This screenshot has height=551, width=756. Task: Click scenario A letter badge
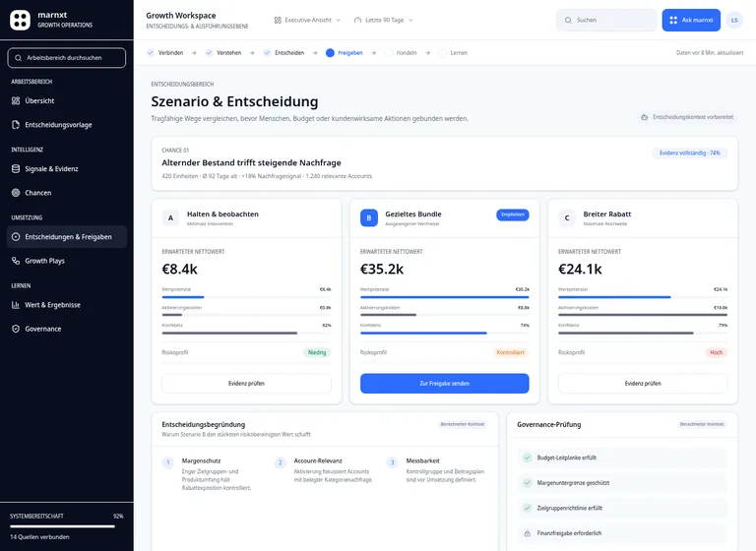click(170, 217)
